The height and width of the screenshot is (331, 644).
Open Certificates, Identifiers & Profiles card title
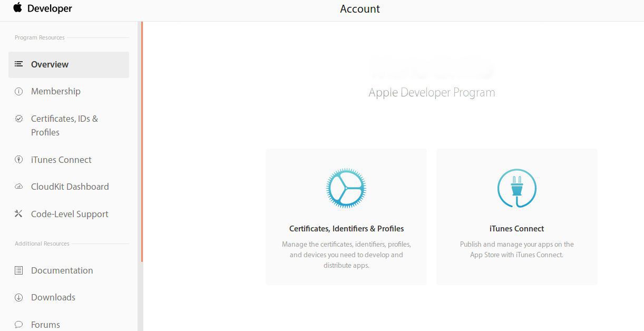(x=346, y=229)
